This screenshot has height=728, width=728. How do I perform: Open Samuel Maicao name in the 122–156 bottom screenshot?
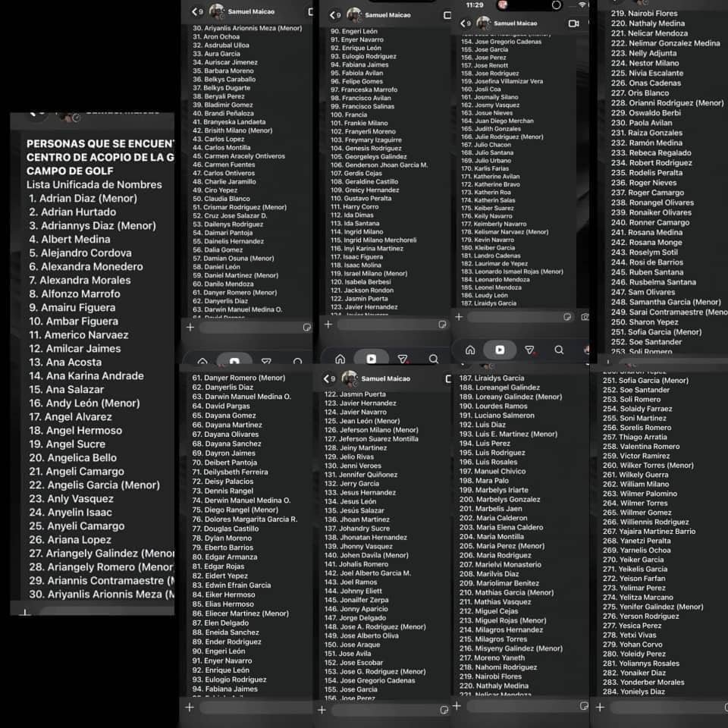pyautogui.click(x=386, y=379)
